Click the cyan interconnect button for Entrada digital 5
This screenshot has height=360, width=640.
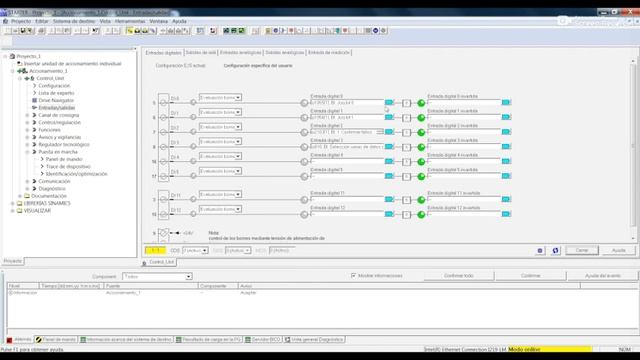click(389, 176)
